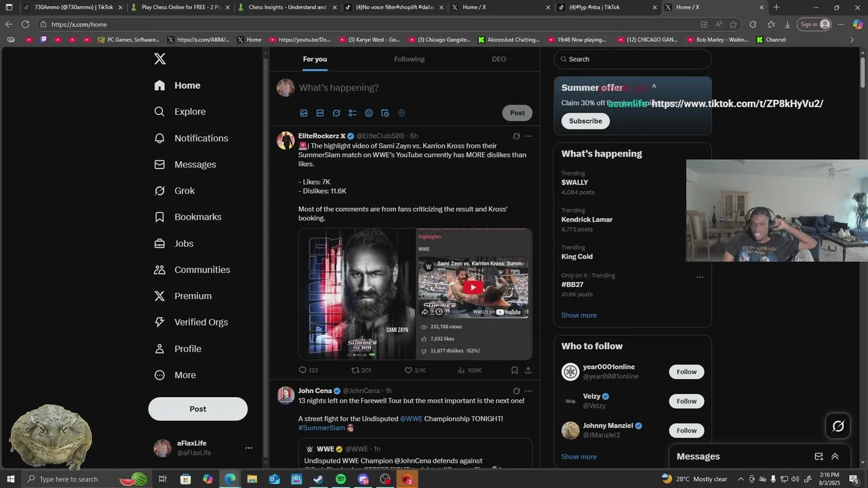
Task: Subscribe to the Summer offer
Action: click(585, 121)
